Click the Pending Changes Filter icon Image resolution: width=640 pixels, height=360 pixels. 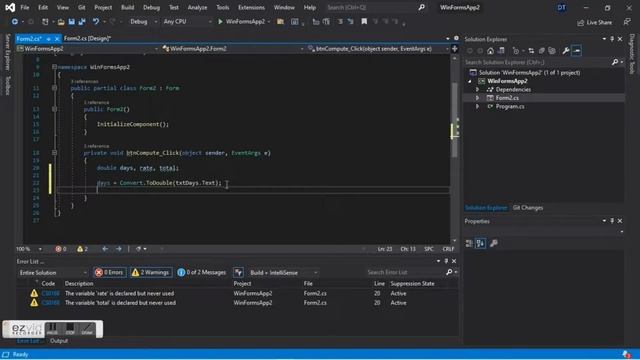(516, 51)
